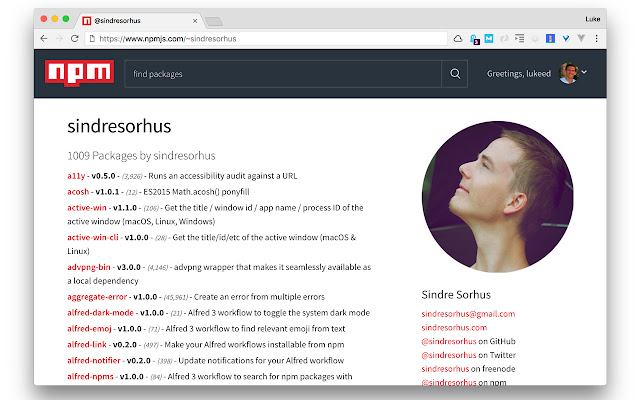Click 'Update notifications for your Alfred workflow'

pyautogui.click(x=261, y=360)
